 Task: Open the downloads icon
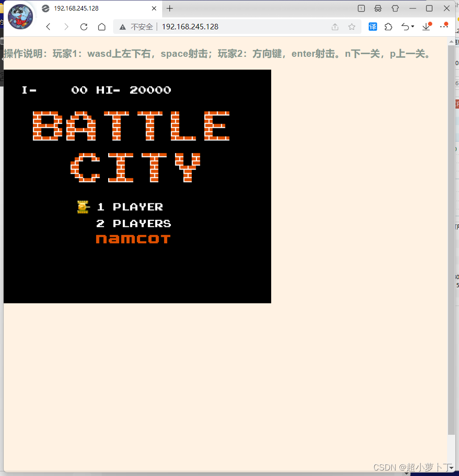coord(426,27)
